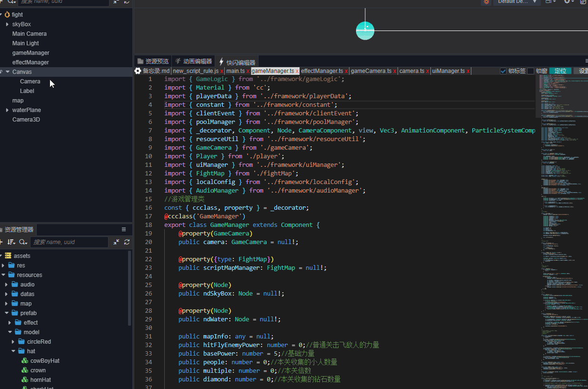Click the crown prefab icon
The image size is (588, 389).
(x=25, y=370)
